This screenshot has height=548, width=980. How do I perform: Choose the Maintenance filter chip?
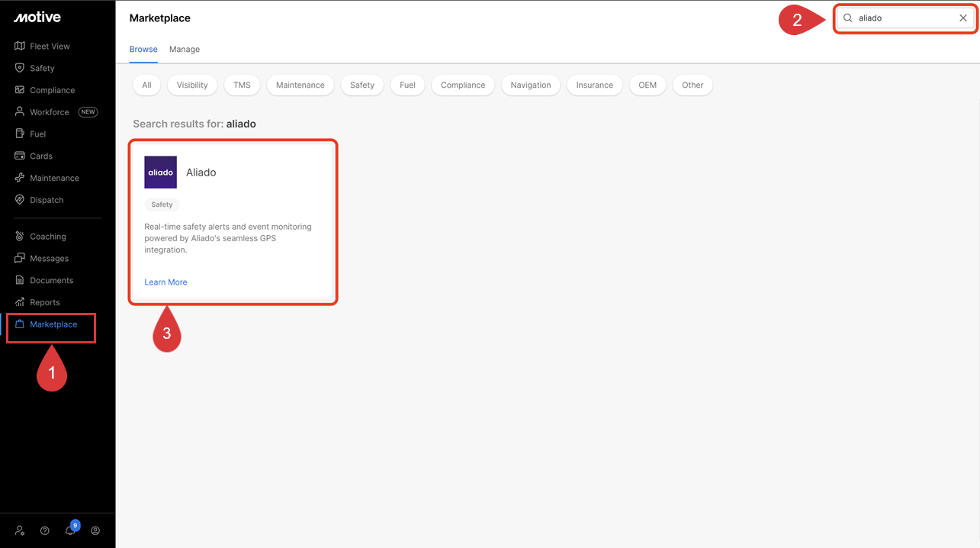pos(300,85)
